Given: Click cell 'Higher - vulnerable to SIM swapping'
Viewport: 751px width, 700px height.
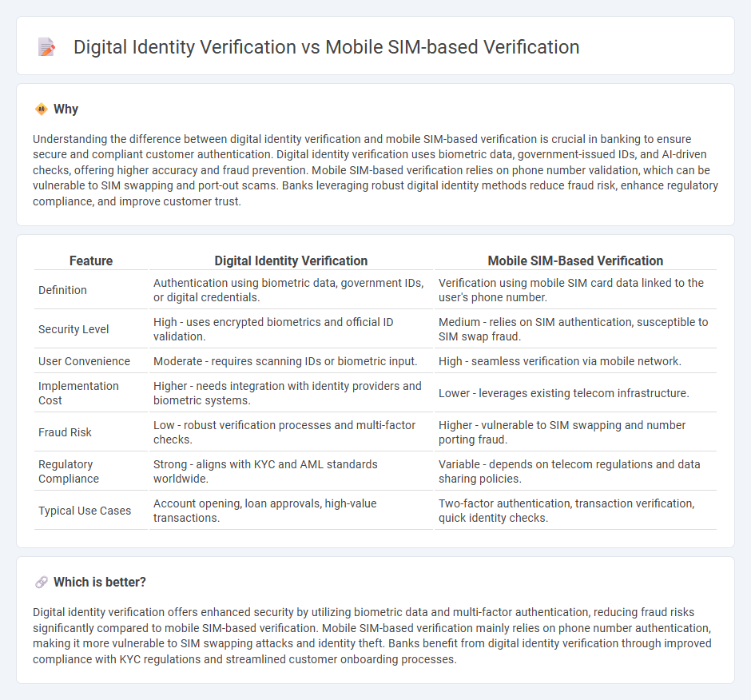Looking at the screenshot, I should pos(575,432).
